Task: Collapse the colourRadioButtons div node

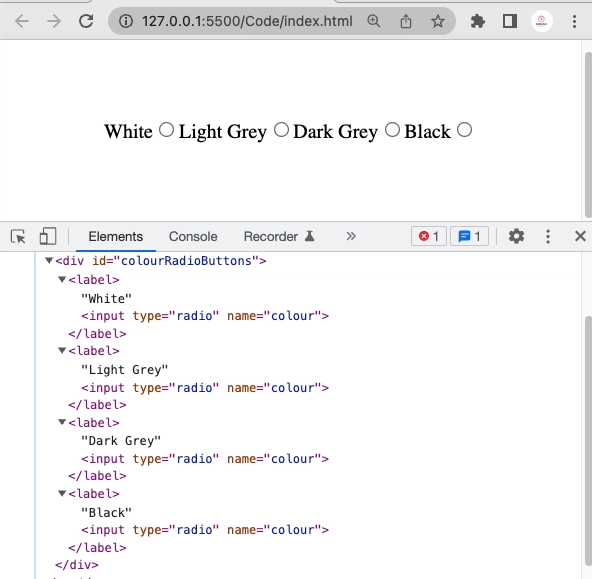Action: tap(49, 260)
